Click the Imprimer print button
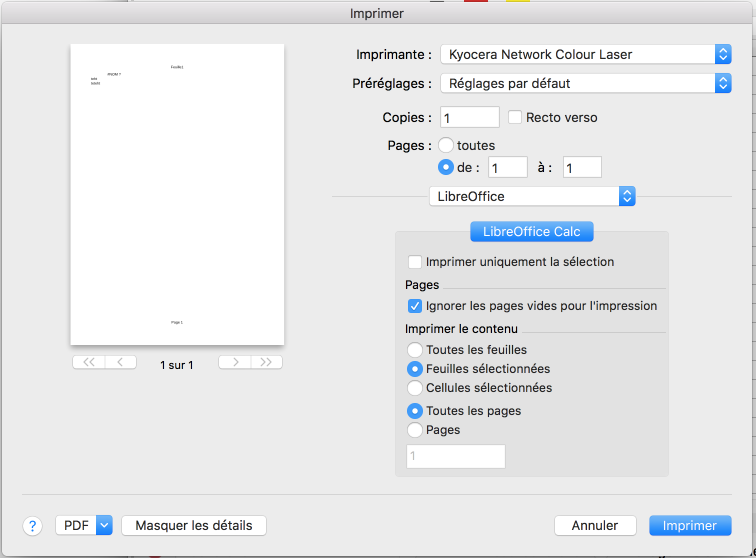This screenshot has height=558, width=756. click(690, 525)
